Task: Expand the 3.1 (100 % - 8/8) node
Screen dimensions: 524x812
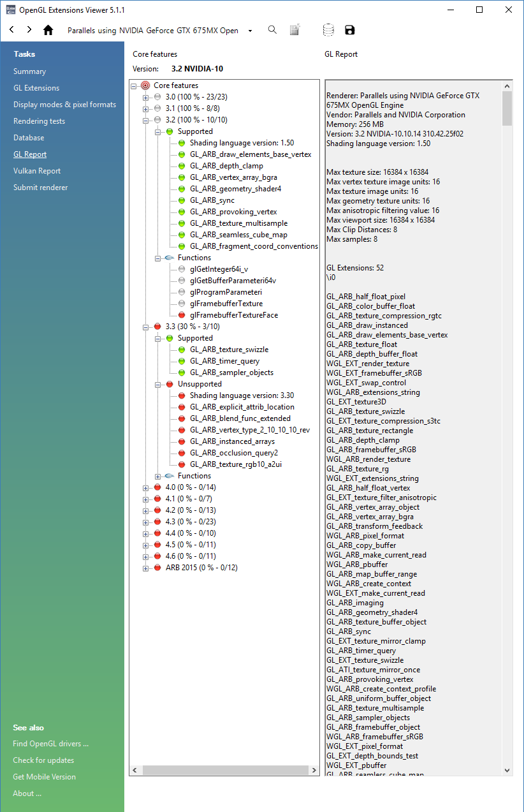Action: 146,108
